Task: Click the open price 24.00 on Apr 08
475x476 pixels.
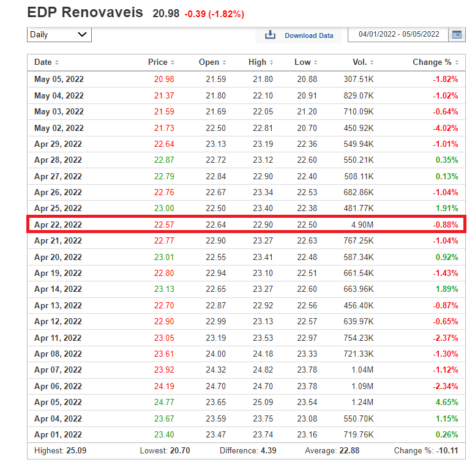Action: coord(215,354)
